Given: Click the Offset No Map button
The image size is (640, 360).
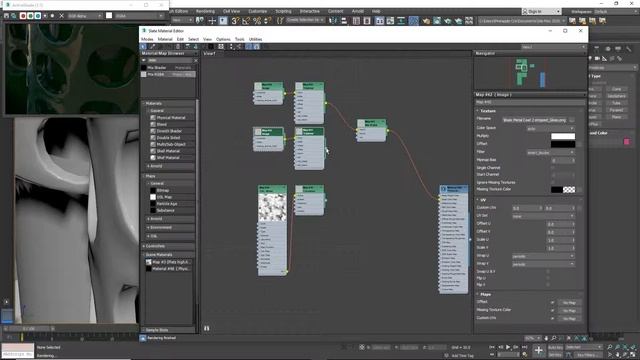Looking at the screenshot, I should (569, 302).
